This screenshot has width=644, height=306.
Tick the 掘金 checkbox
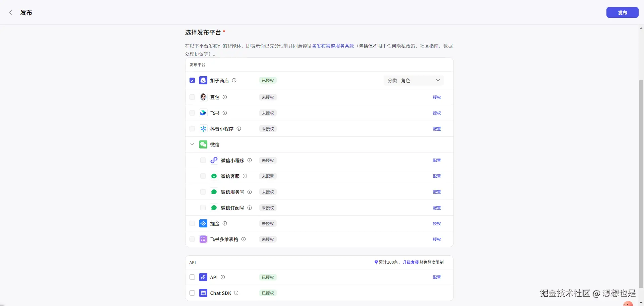coord(192,223)
